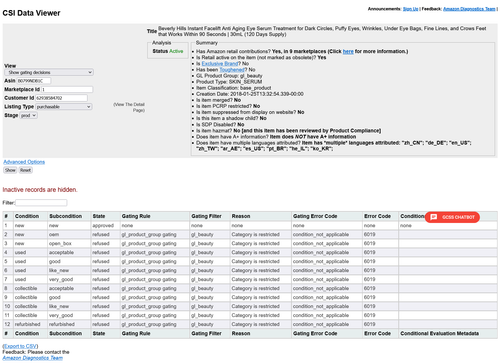Image resolution: width=500 pixels, height=363 pixels.
Task: Click into the Customer Id field
Action: coord(61,98)
